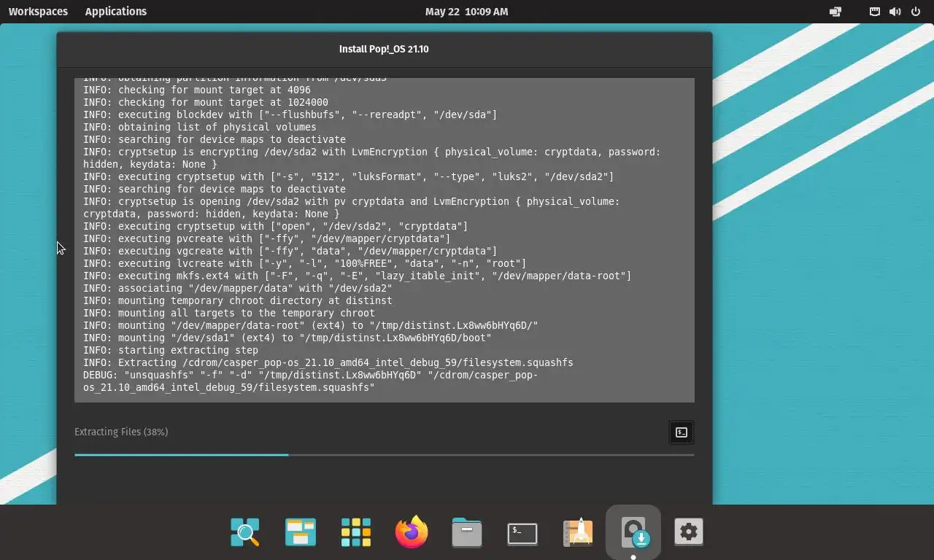Click log line executing cryptsetup with "open"
934x560 pixels.
click(276, 226)
